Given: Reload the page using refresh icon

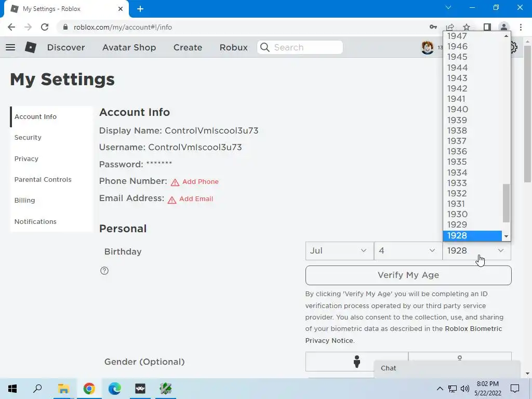Looking at the screenshot, I should tap(45, 27).
